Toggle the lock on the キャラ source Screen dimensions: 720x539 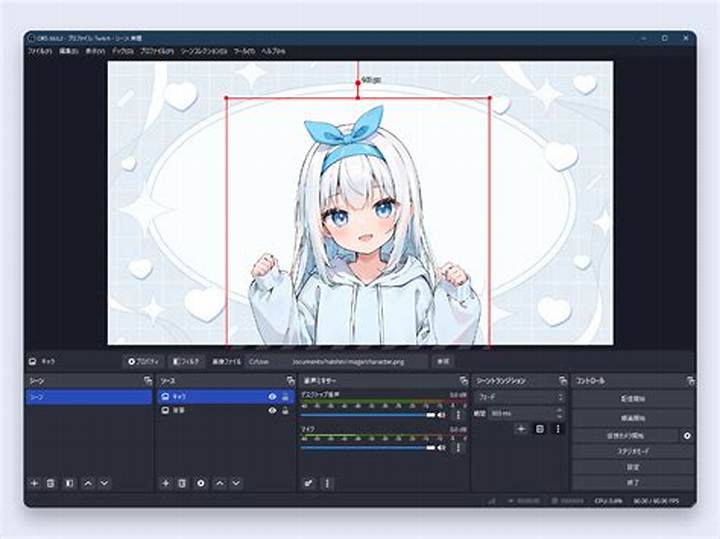(286, 397)
